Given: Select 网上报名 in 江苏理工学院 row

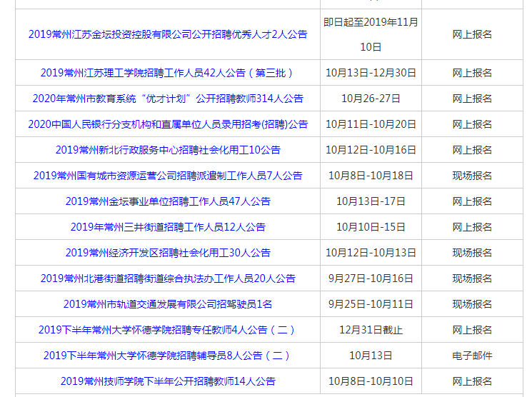Looking at the screenshot, I should click(472, 73).
